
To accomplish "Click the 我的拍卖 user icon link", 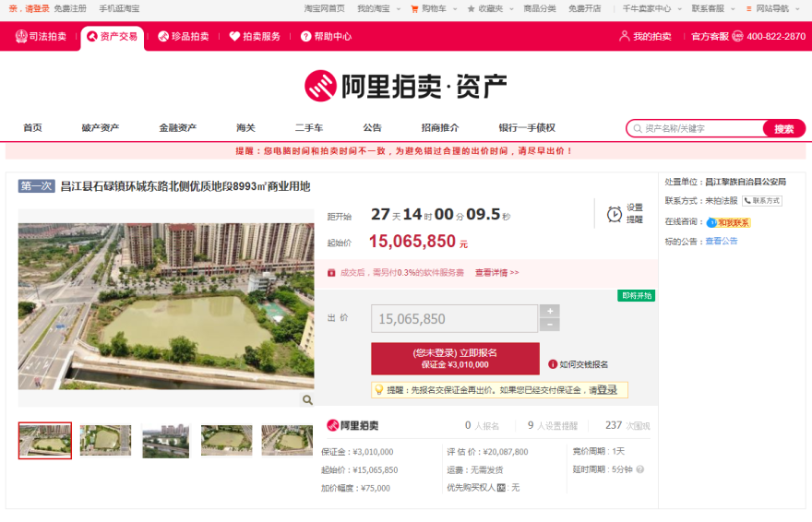I will tap(645, 36).
